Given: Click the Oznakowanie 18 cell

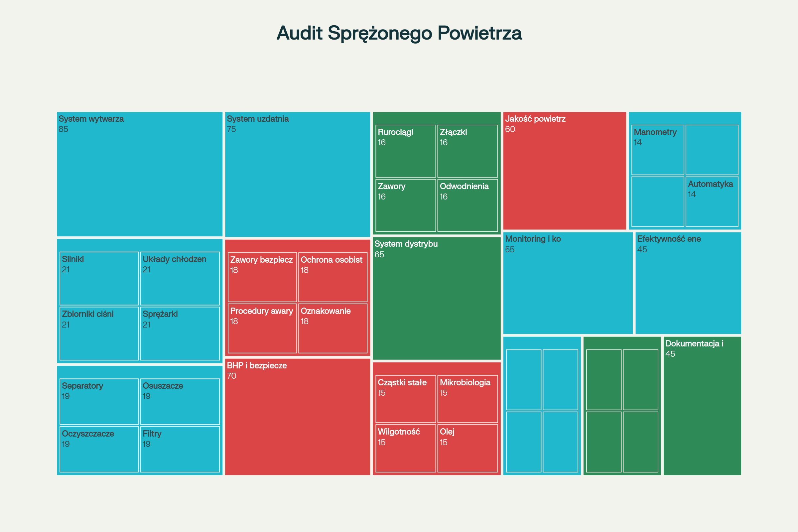Looking at the screenshot, I should tap(332, 328).
